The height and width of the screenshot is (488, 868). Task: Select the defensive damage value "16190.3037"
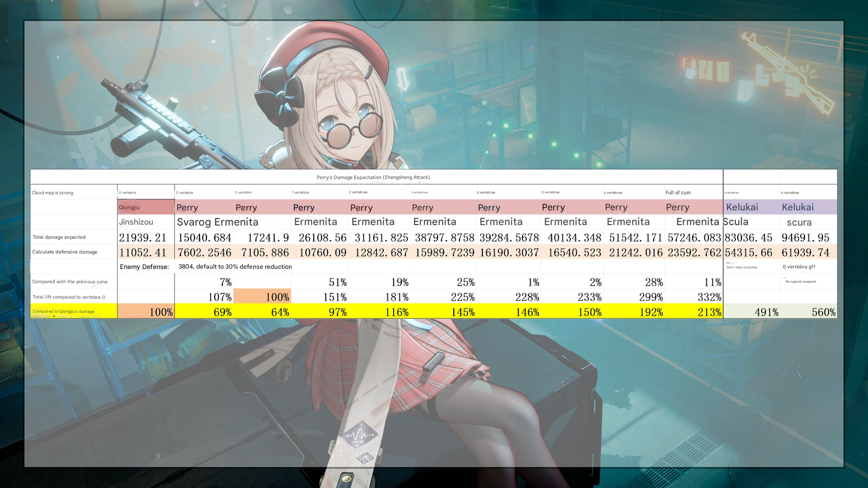509,253
